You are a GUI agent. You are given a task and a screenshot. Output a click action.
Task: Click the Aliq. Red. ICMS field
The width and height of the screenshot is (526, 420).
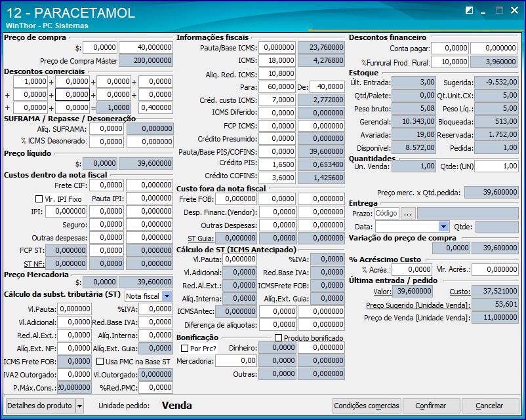(277, 74)
